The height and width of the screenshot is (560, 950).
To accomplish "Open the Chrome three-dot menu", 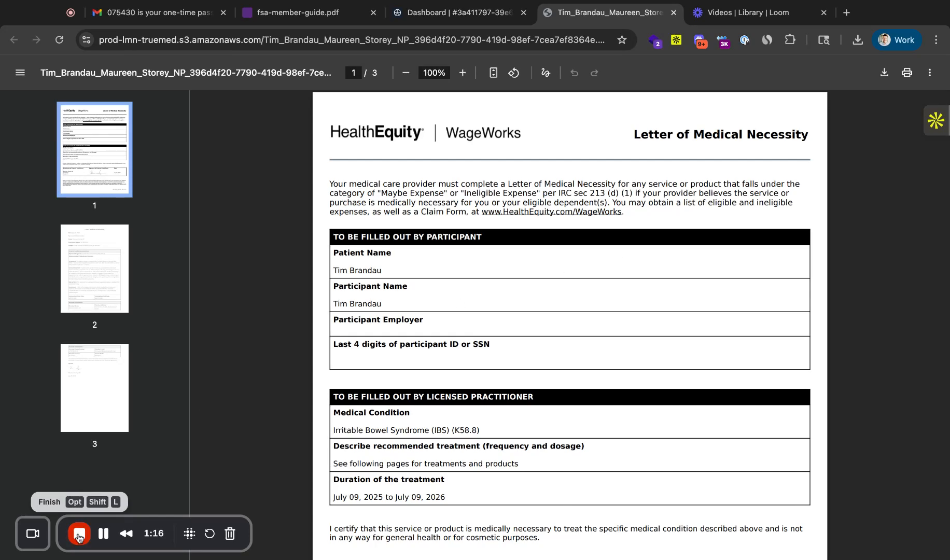I will point(936,40).
